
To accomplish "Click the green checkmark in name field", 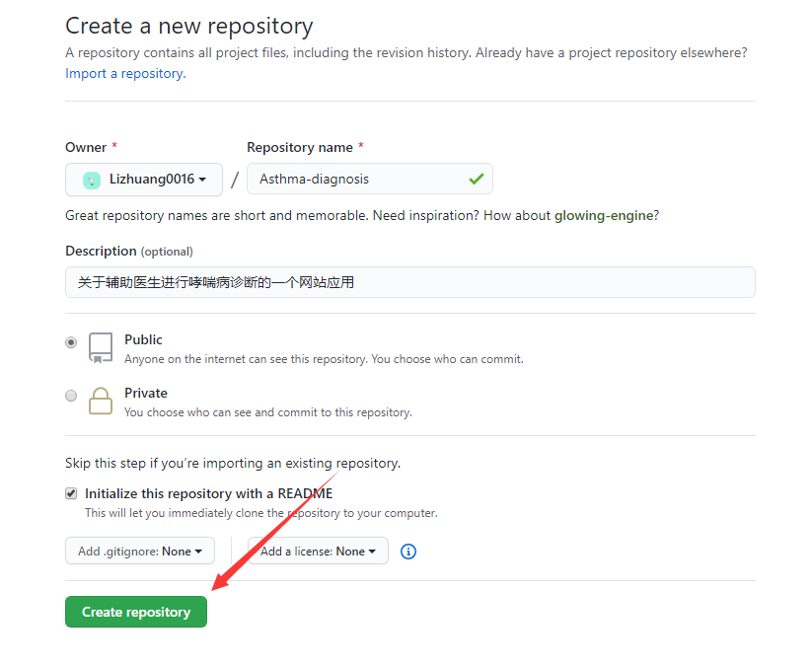I will click(x=477, y=180).
